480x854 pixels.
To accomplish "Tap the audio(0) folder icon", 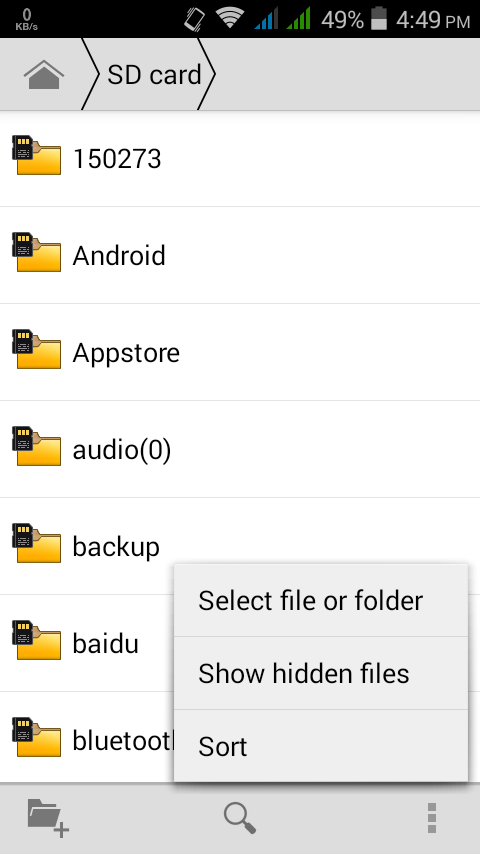I will tap(37, 446).
